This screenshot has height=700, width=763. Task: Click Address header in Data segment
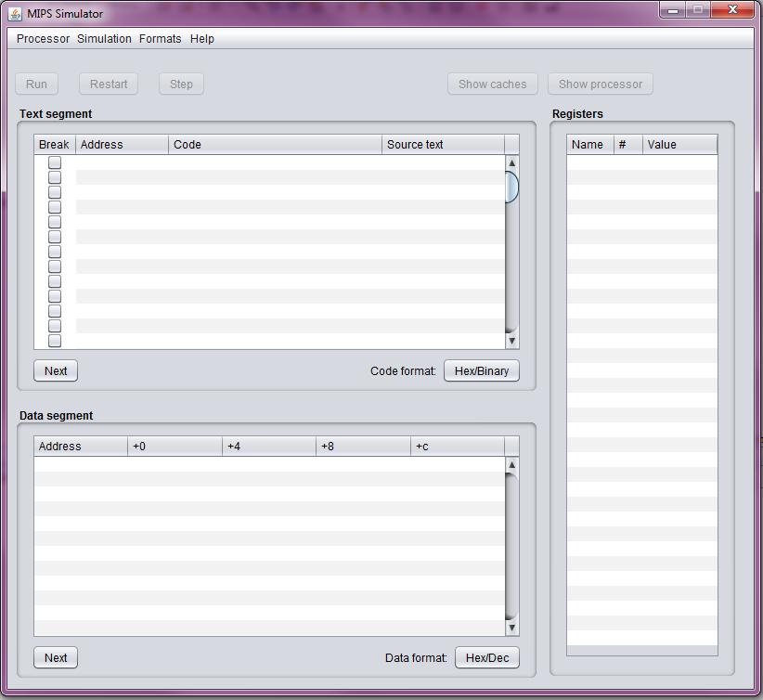pyautogui.click(x=81, y=447)
